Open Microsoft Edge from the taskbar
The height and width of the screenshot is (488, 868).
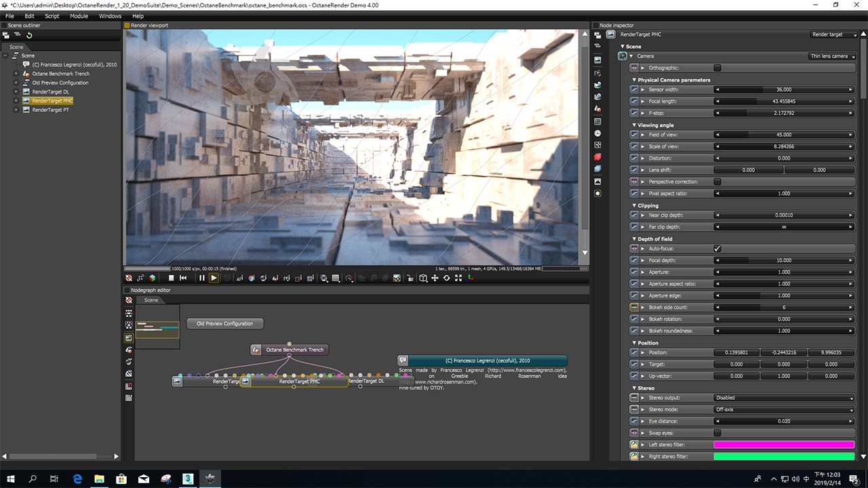pyautogui.click(x=77, y=479)
